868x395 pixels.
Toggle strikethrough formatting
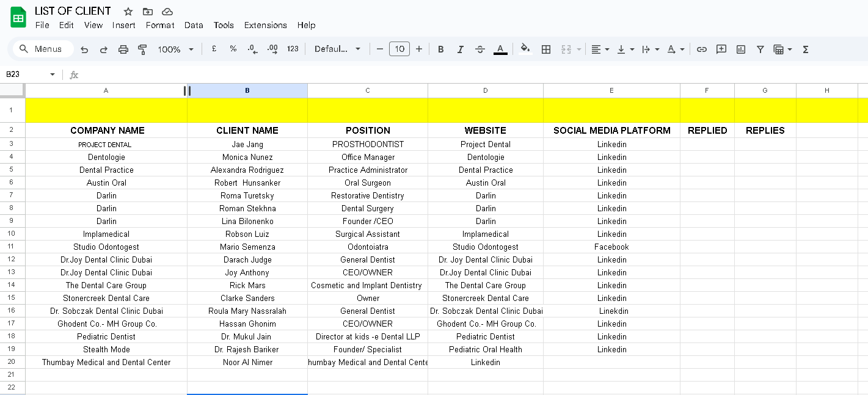480,49
